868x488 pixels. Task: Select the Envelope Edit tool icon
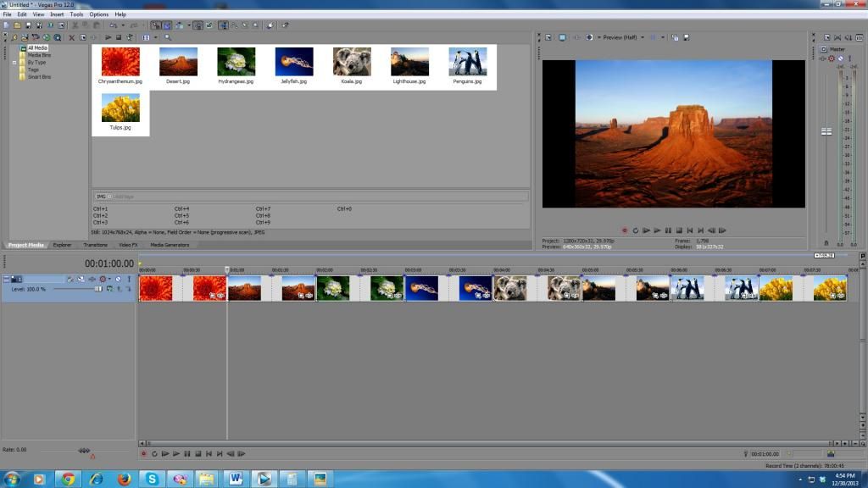pyautogui.click(x=234, y=25)
